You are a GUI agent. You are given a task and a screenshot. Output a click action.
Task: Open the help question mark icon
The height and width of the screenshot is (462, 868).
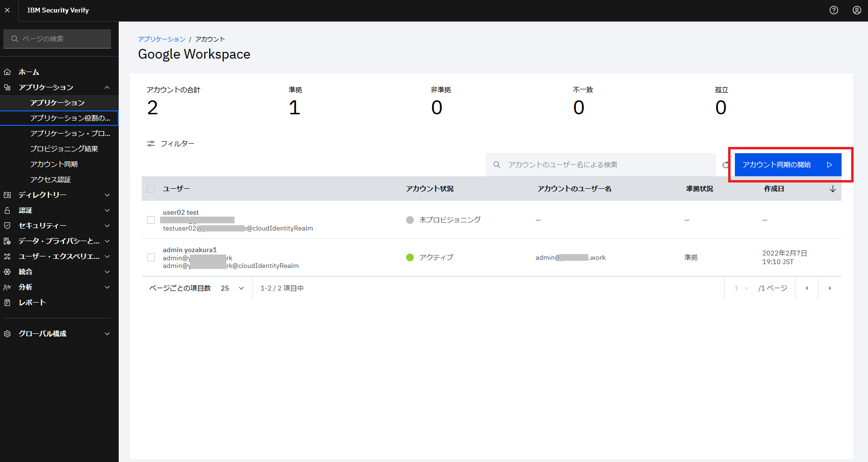tap(834, 10)
